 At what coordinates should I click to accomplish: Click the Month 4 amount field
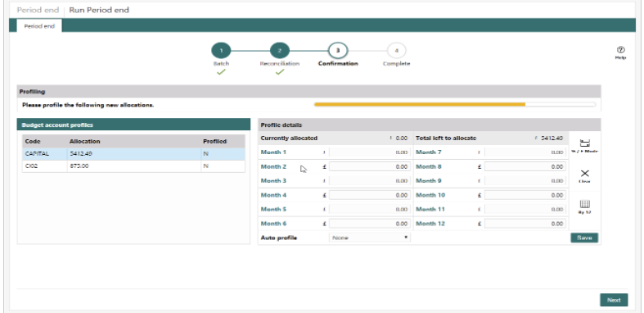[369, 195]
